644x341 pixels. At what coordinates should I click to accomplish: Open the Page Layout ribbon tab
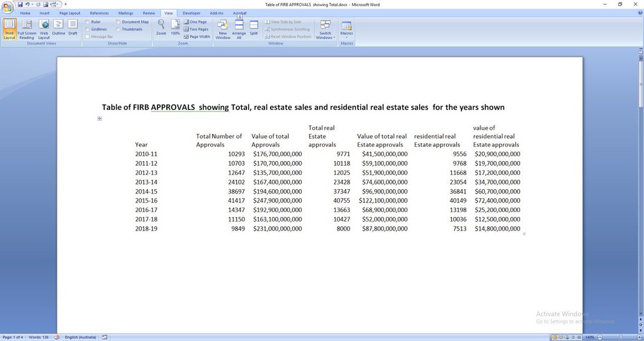point(70,13)
